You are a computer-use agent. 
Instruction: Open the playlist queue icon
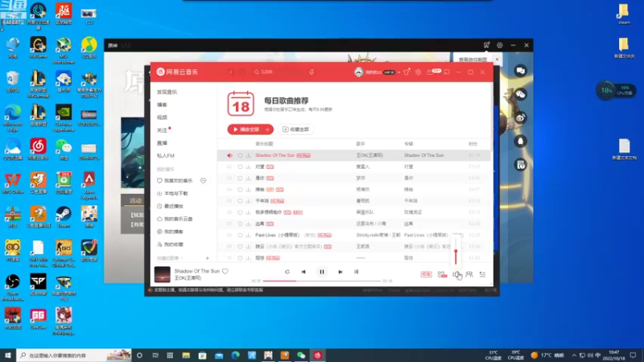point(482,274)
